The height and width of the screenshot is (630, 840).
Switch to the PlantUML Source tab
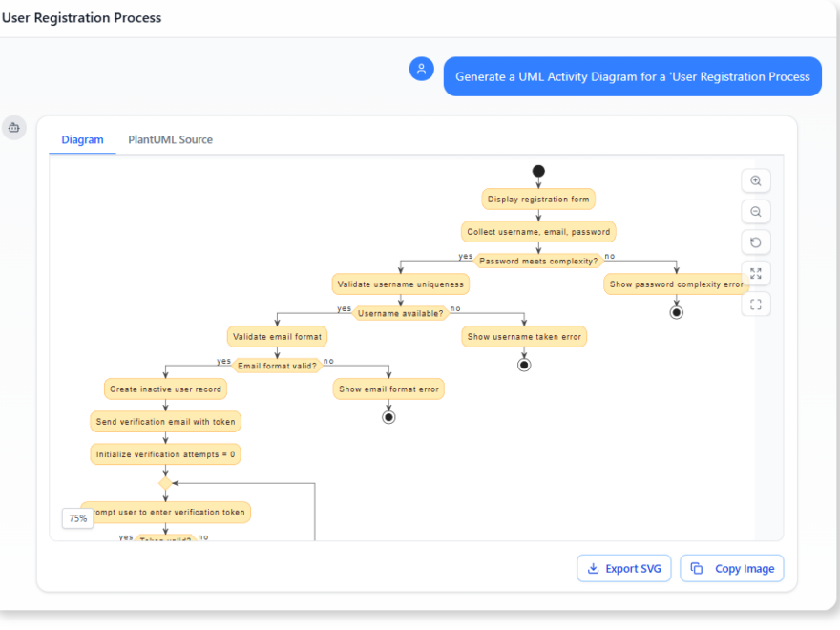pos(170,139)
